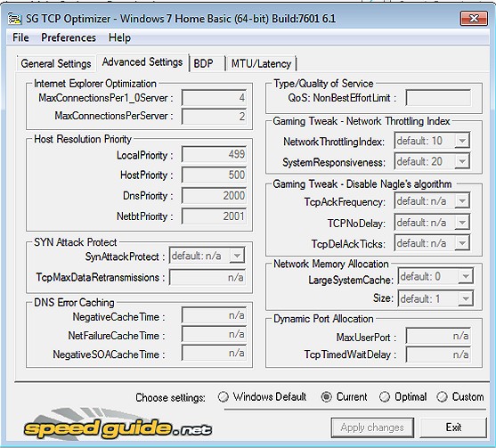
Task: Switch to the Advanced Settings tab
Action: coord(142,62)
